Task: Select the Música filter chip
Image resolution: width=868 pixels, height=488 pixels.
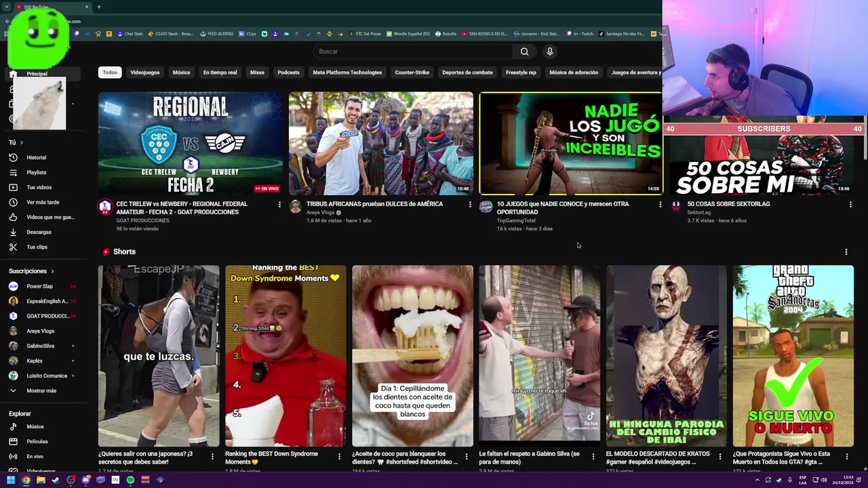Action: point(181,73)
